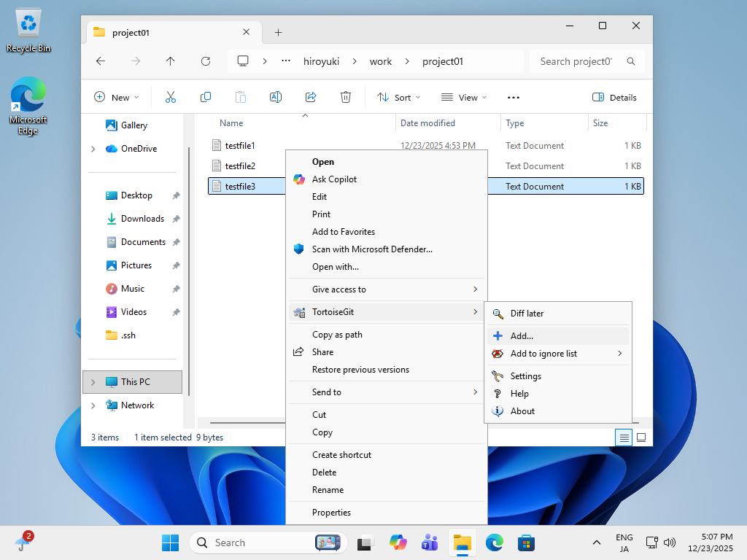Click the Date modified column header

427,123
